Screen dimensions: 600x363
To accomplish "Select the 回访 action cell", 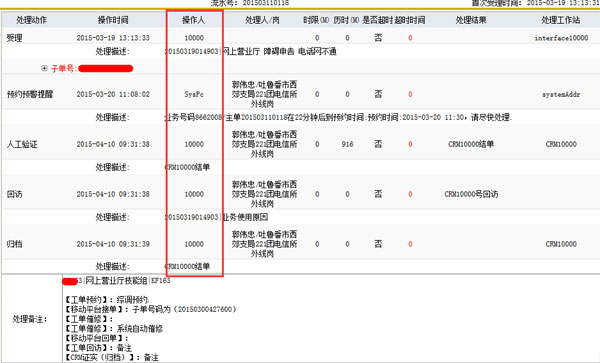I will pos(15,194).
